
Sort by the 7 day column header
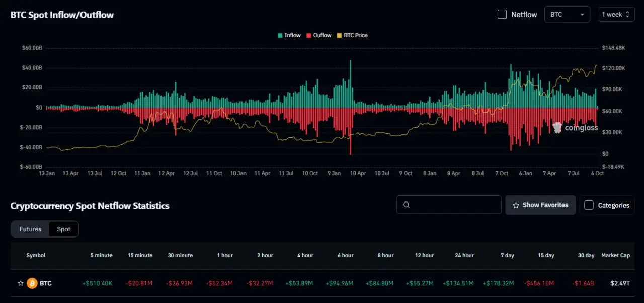pyautogui.click(x=507, y=255)
